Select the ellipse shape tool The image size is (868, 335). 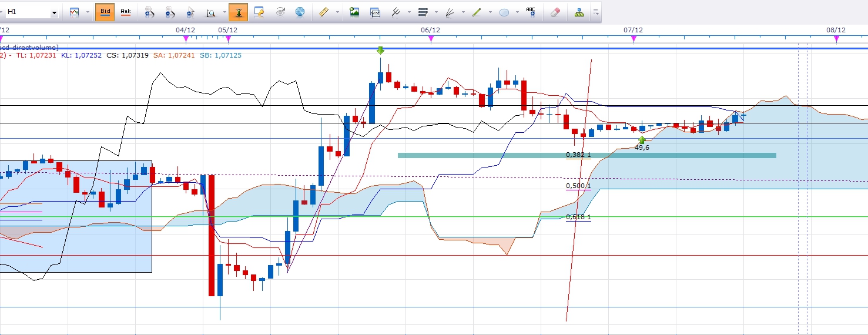tap(504, 12)
